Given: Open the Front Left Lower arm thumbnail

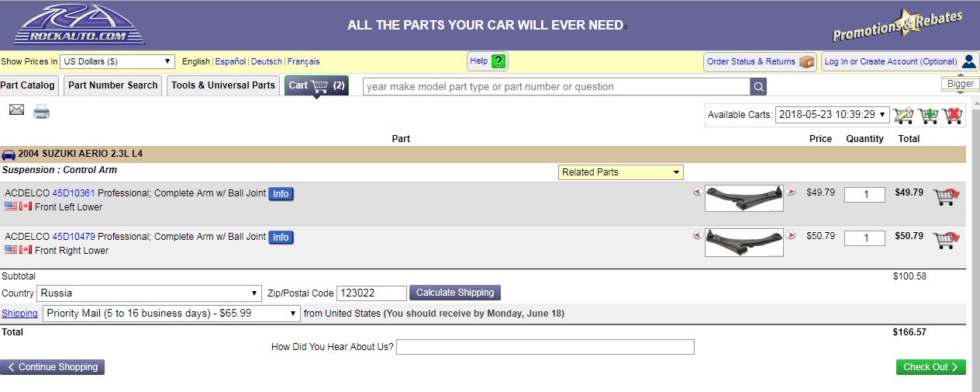Looking at the screenshot, I should 744,198.
